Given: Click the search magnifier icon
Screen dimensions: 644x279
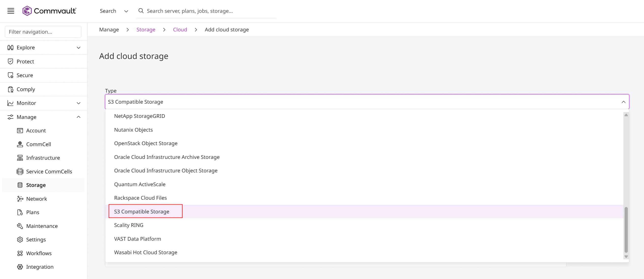Looking at the screenshot, I should tap(141, 11).
